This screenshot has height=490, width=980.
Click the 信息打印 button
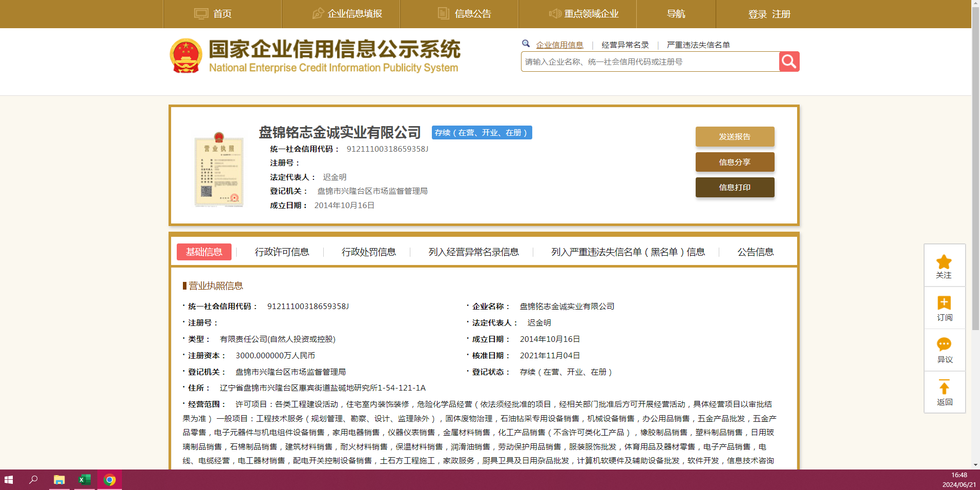pos(734,187)
